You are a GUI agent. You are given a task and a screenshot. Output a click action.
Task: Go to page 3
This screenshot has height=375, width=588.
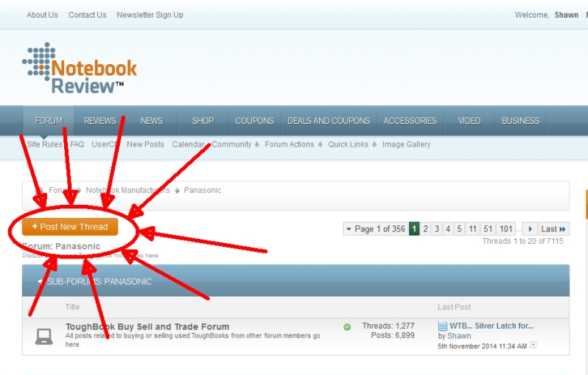pyautogui.click(x=436, y=228)
